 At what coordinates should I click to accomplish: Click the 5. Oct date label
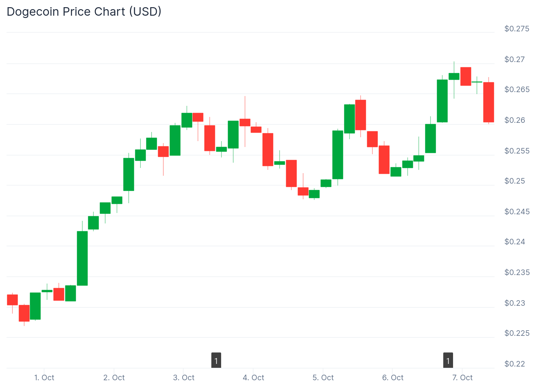pos(323,378)
